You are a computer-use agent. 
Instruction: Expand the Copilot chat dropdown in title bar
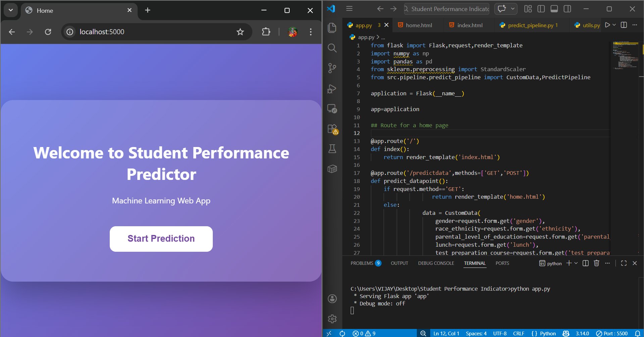pos(513,9)
